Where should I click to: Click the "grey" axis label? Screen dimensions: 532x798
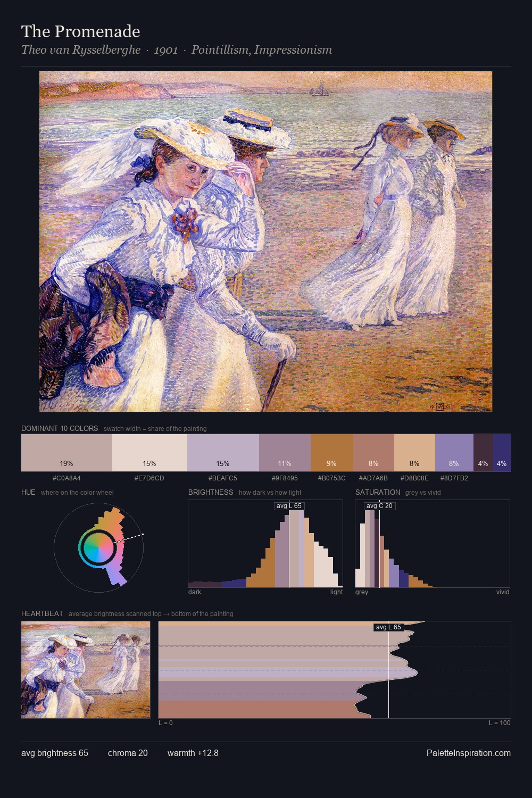[362, 592]
